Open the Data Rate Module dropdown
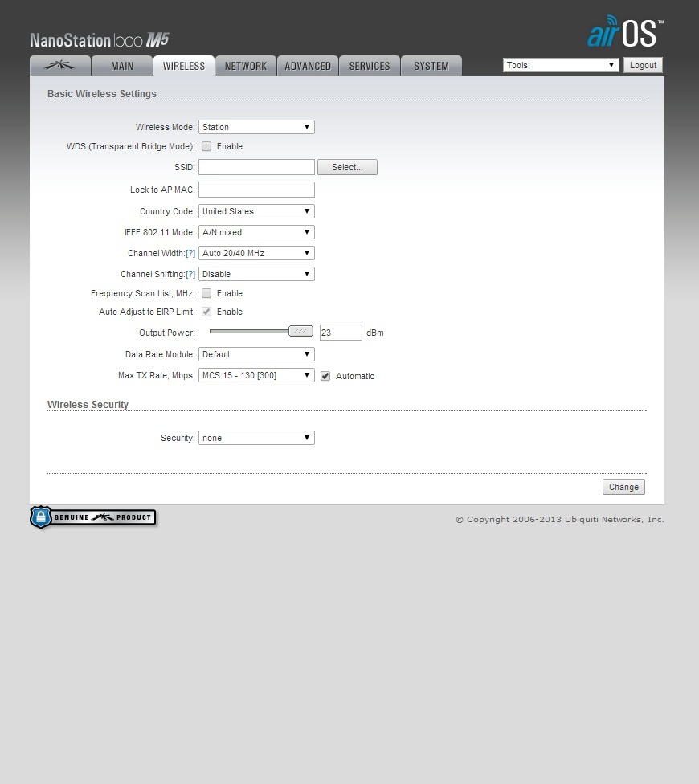The width and height of the screenshot is (699, 784). (x=256, y=354)
